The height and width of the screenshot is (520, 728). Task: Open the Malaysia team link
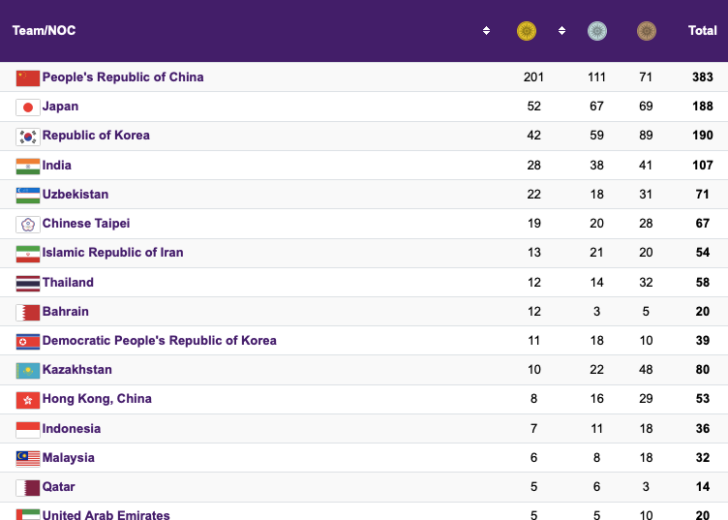pos(68,458)
